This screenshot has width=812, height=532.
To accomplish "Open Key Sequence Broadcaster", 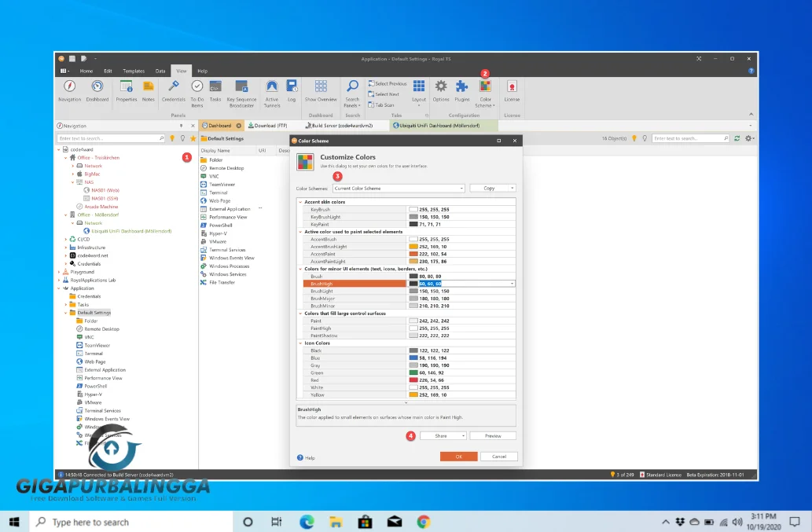I will tap(241, 94).
